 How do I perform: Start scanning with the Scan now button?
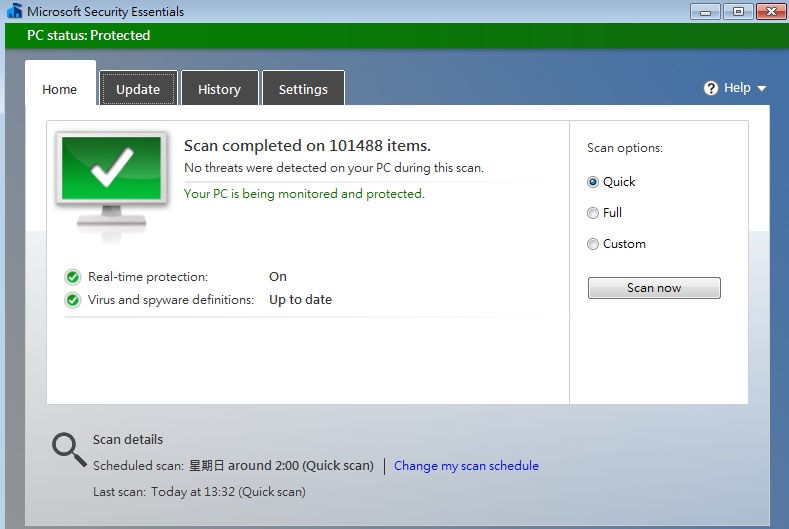pos(654,288)
